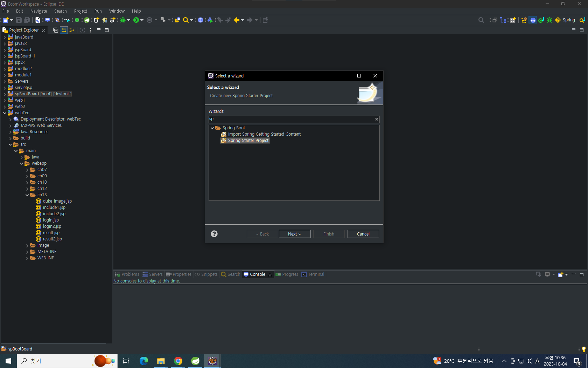Viewport: 588px width, 368px height.
Task: Expand the WEB-INF folder
Action: (27, 258)
